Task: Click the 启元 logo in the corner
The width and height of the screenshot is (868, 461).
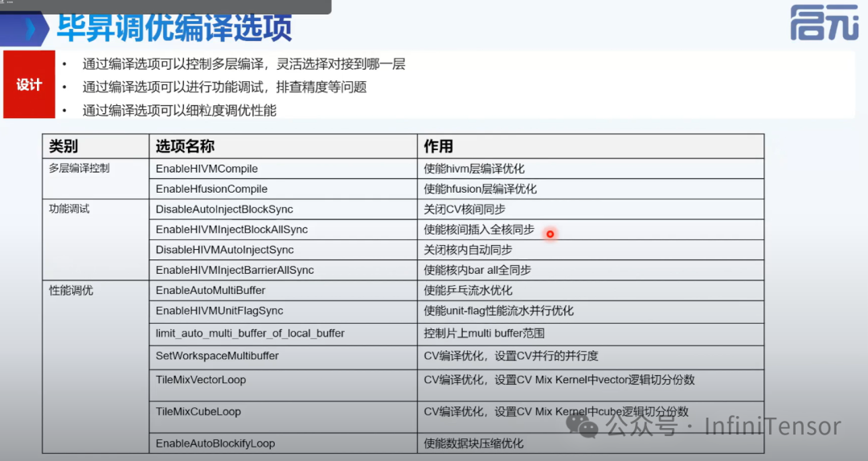Action: click(825, 22)
